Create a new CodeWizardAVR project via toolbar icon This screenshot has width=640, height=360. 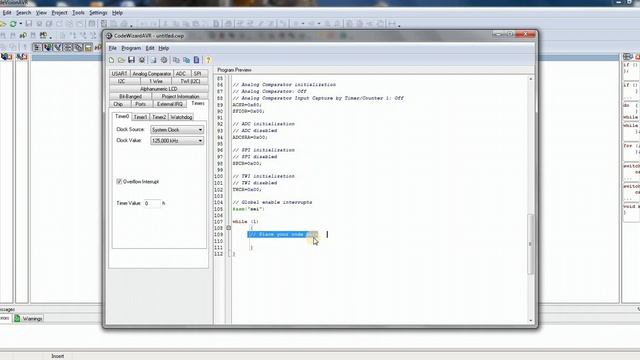[x=111, y=60]
